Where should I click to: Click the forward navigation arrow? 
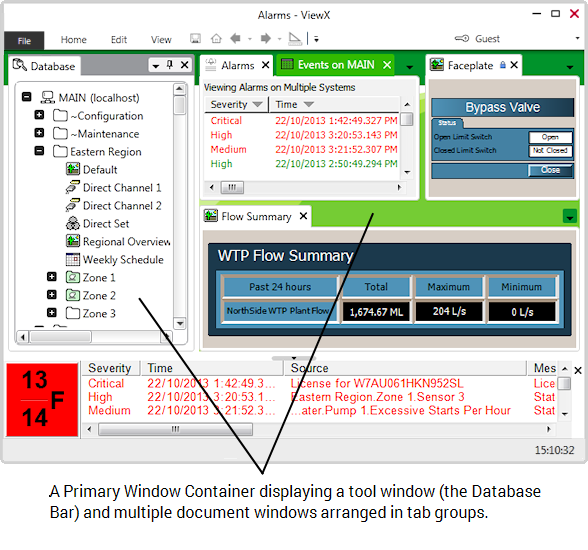pos(266,39)
